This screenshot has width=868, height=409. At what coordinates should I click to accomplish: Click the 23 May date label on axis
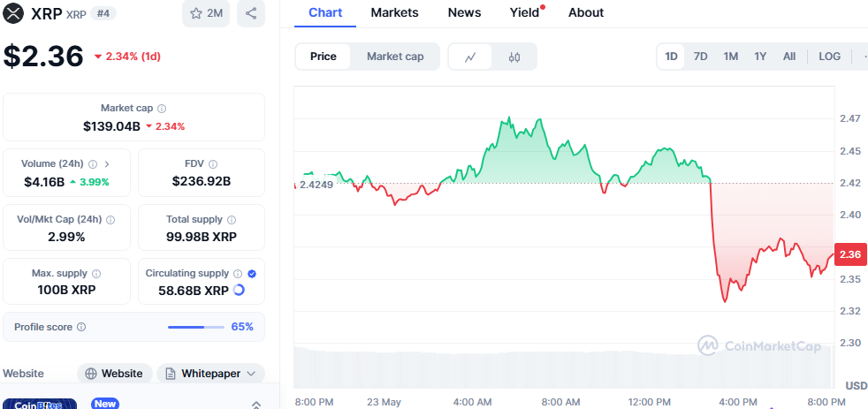(385, 402)
